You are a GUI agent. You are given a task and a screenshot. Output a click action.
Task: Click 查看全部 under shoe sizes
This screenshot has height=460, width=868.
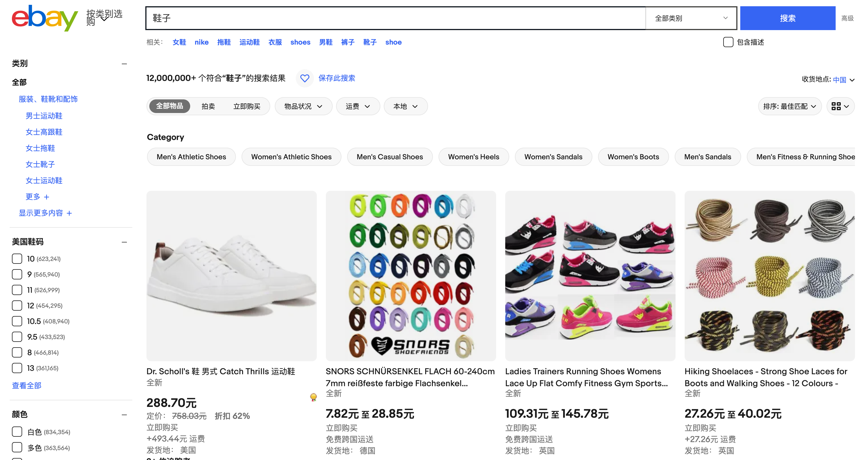(27, 386)
